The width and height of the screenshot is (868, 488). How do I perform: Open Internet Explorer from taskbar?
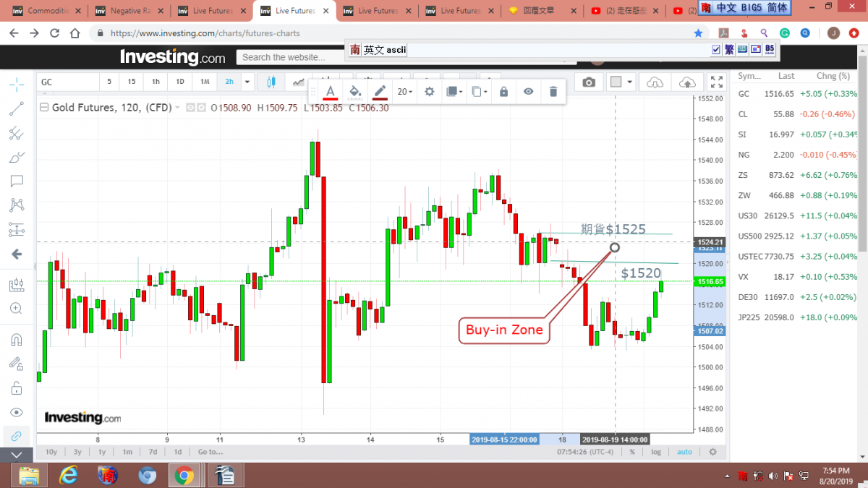69,476
